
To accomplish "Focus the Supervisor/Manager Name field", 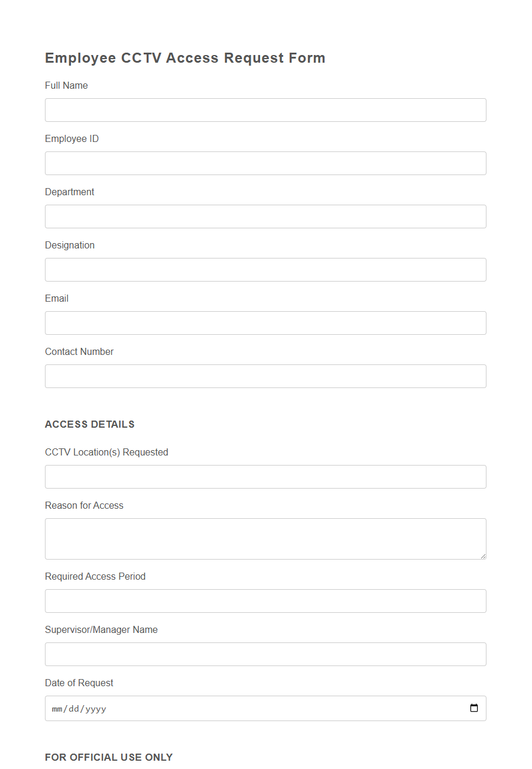I will tap(265, 654).
